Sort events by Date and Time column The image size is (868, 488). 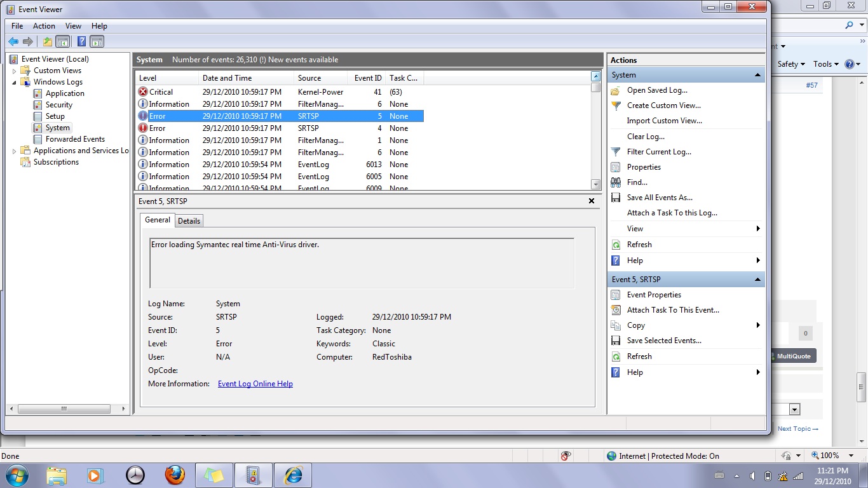[247, 78]
